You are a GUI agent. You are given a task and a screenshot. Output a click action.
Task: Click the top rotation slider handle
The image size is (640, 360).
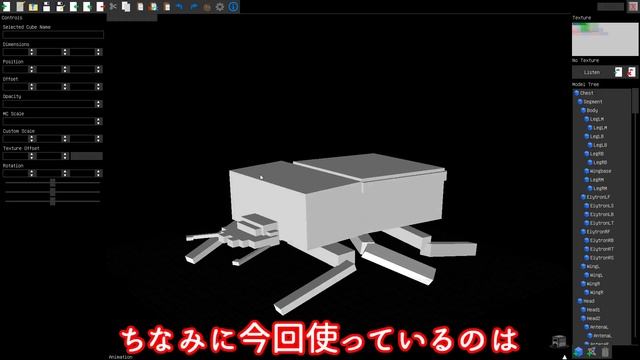pyautogui.click(x=53, y=182)
